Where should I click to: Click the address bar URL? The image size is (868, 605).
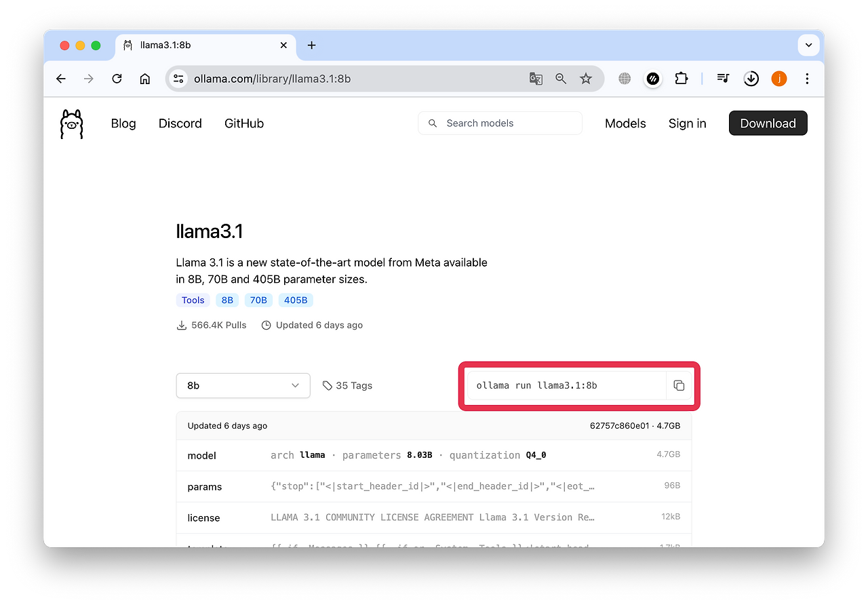click(x=273, y=79)
